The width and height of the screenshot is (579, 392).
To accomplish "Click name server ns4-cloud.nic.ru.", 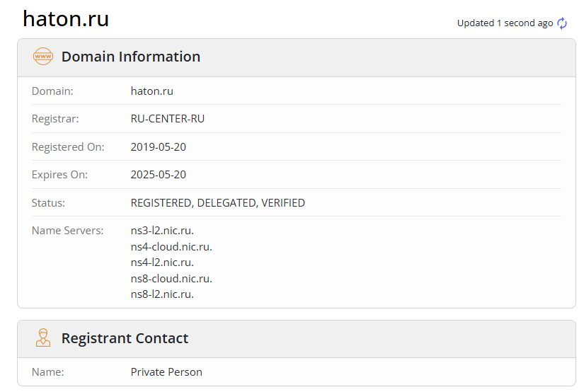I will click(171, 246).
